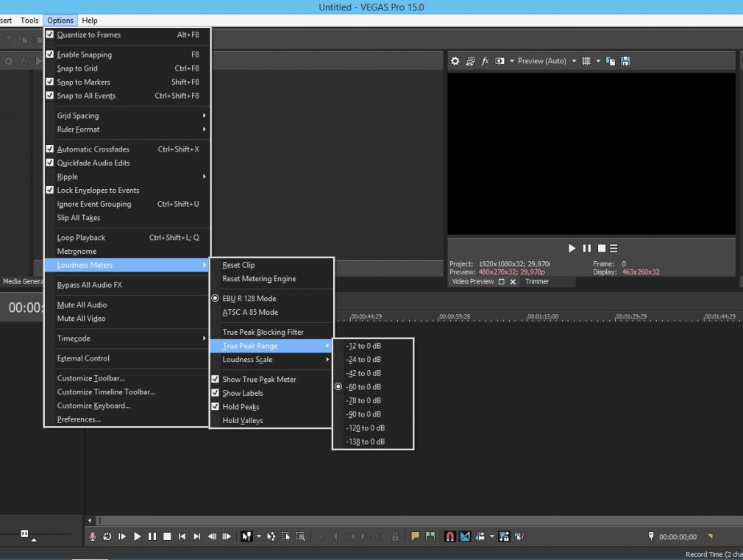The height and width of the screenshot is (560, 743).
Task: Click the Record microphone icon
Action: [x=93, y=536]
